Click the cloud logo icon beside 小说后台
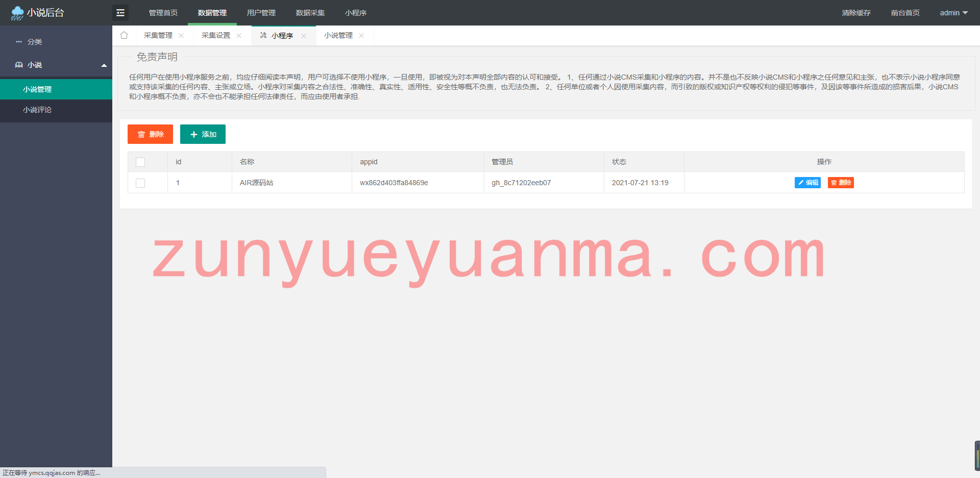Viewport: 980px width, 478px height. click(x=17, y=13)
